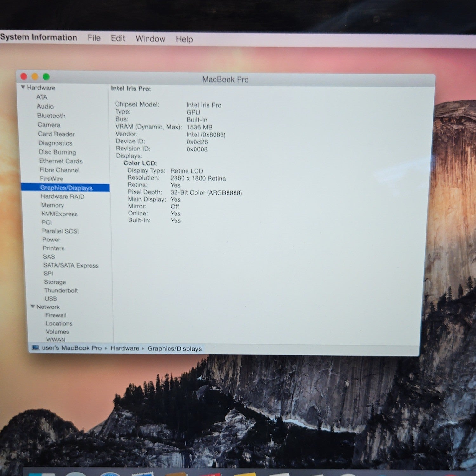Image resolution: width=476 pixels, height=476 pixels.
Task: Collapse the Hardware section triangle
Action: [23, 87]
